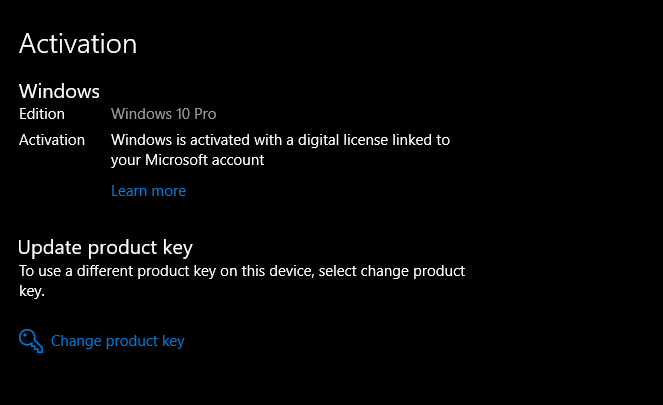Click the word 'more' in Learn more
Viewport: 663px width, 405px height.
pyautogui.click(x=169, y=191)
